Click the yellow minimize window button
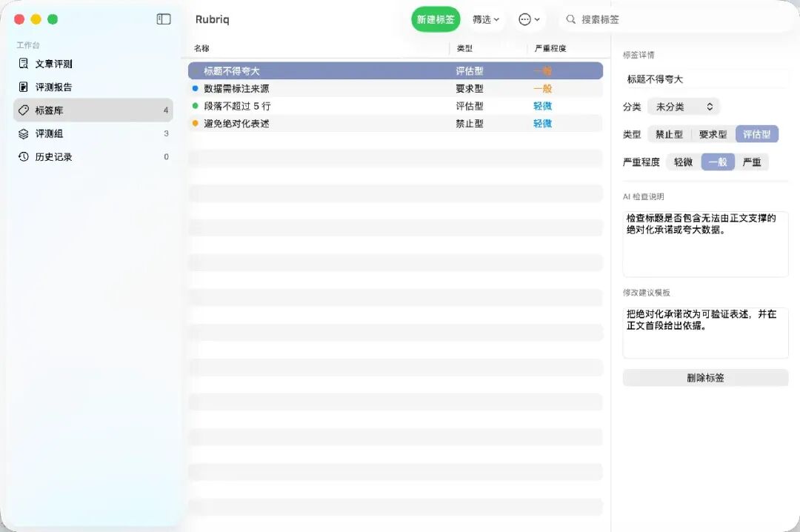The height and width of the screenshot is (532, 800). click(36, 19)
